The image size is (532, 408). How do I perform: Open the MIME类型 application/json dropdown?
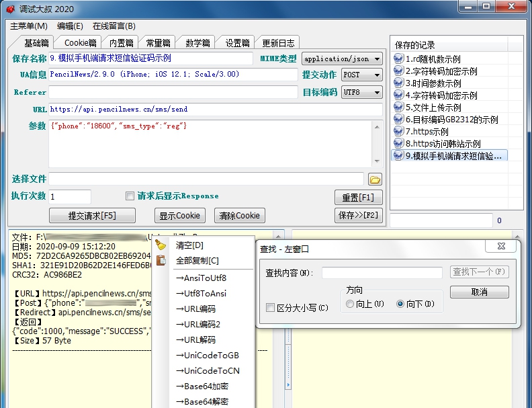(x=342, y=58)
